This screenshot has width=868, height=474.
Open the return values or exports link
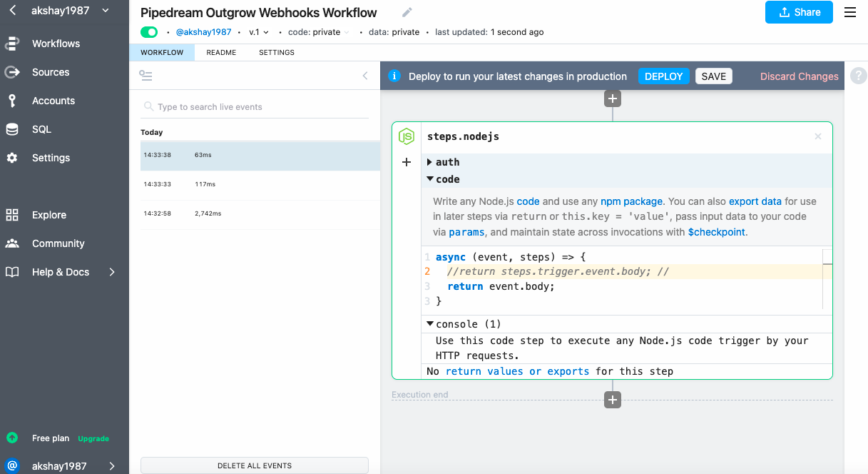click(517, 371)
